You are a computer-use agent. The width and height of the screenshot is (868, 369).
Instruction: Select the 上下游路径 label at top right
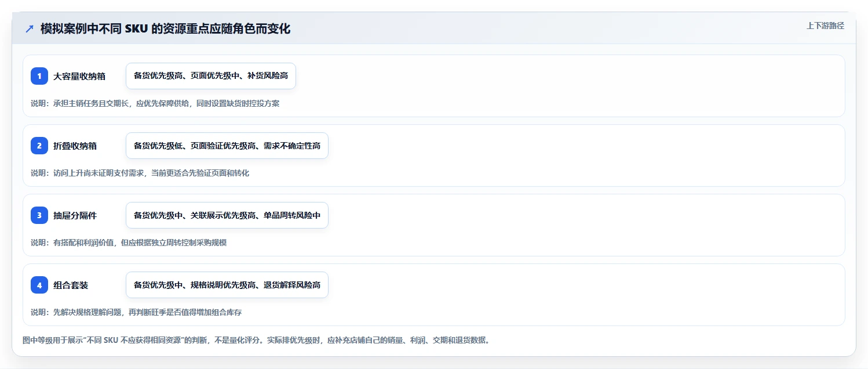click(x=825, y=26)
